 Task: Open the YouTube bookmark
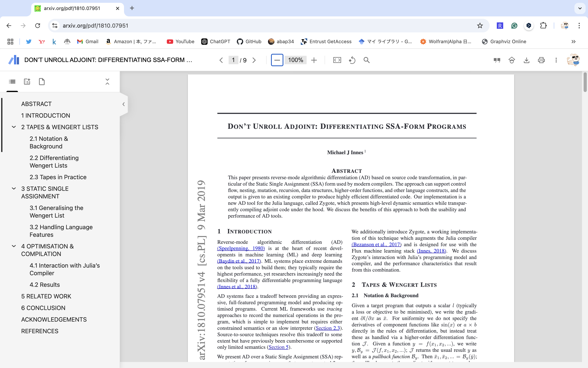181,42
